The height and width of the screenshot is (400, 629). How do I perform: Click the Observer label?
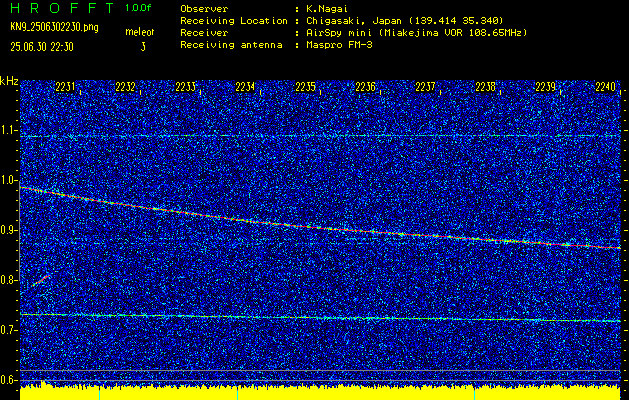[204, 8]
